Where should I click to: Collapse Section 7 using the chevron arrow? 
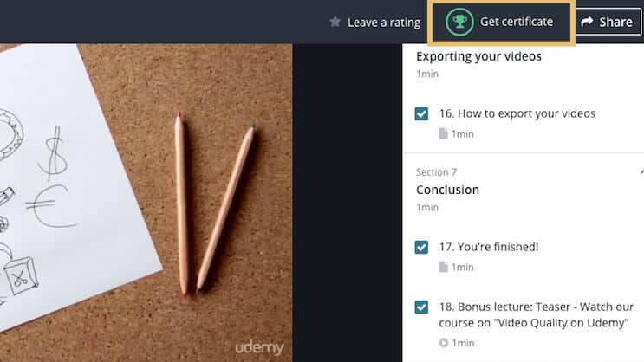[641, 172]
